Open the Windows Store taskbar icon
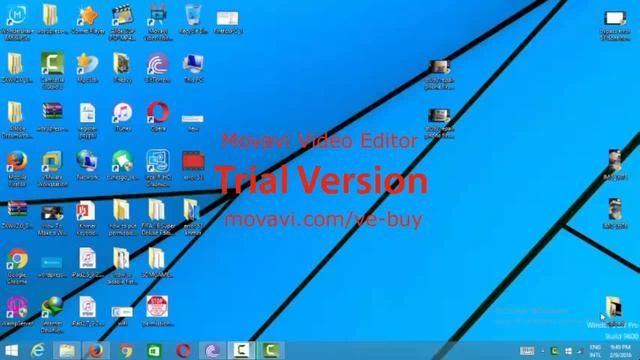The width and height of the screenshot is (640, 360). pyautogui.click(x=154, y=351)
